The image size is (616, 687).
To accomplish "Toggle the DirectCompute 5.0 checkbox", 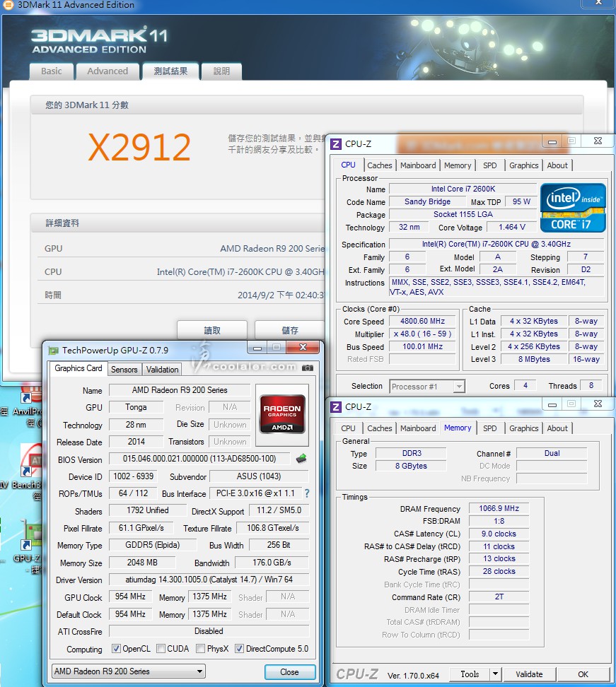I will click(239, 648).
